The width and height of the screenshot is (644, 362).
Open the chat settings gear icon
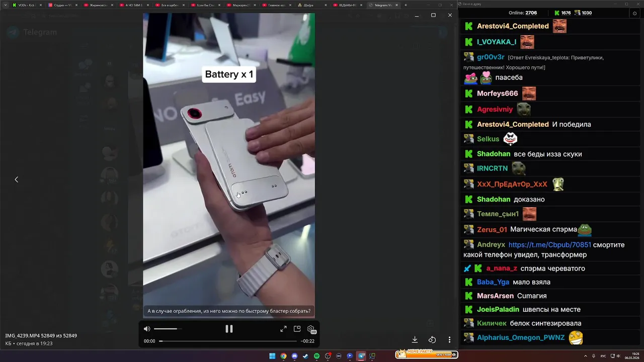coord(634,14)
